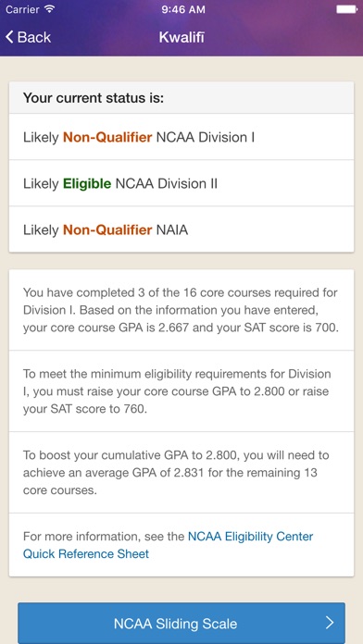Tap the Carrier label in status bar

coord(22,9)
